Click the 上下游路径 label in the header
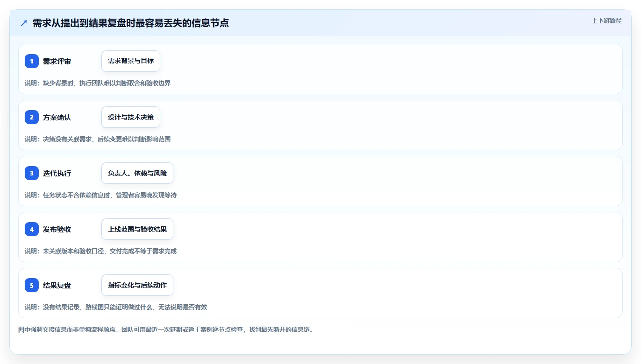Screen dimensions: 641x364 (606, 21)
